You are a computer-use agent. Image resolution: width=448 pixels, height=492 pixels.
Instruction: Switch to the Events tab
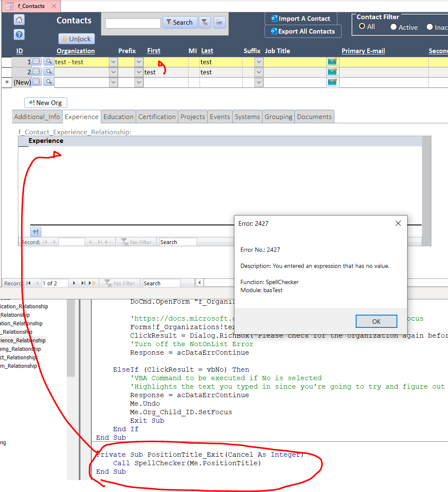(x=220, y=117)
